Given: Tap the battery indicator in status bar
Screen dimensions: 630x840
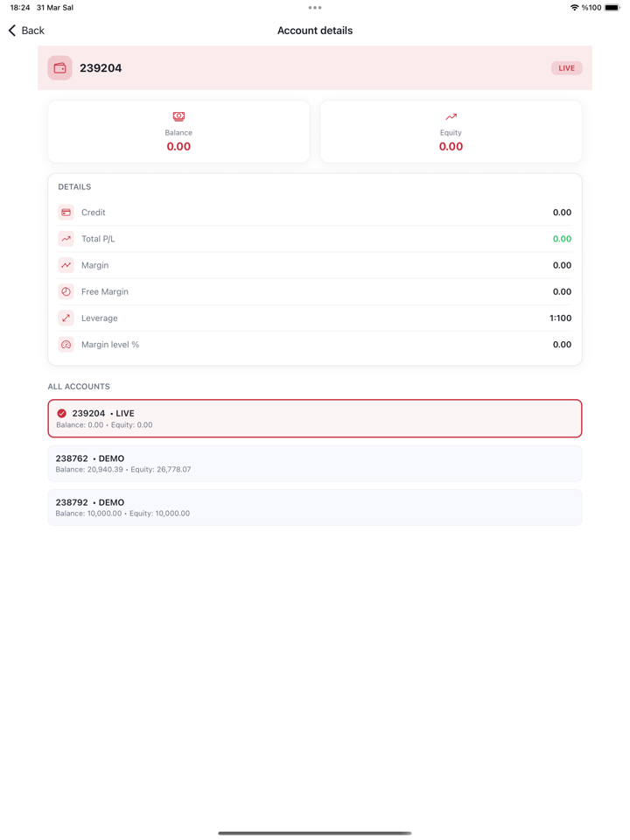Looking at the screenshot, I should [x=612, y=8].
